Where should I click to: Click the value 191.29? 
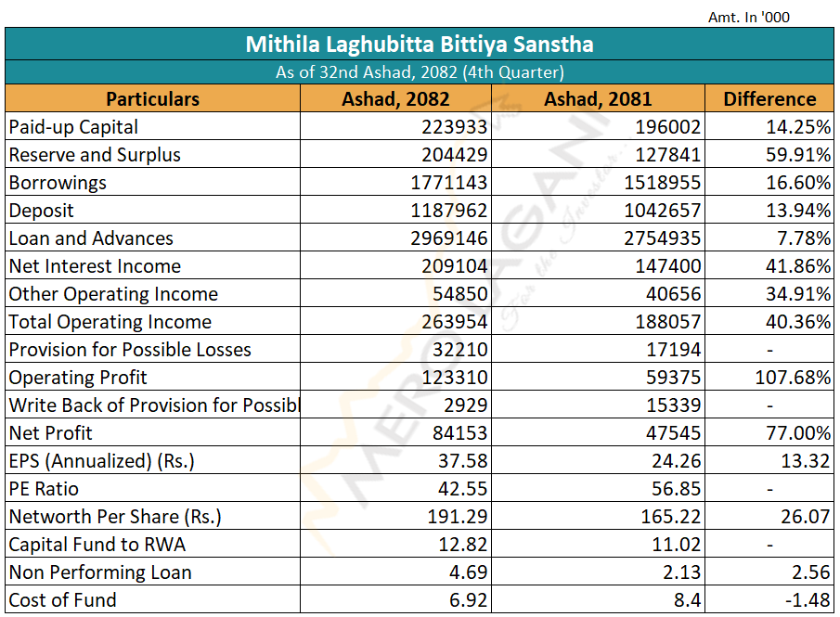click(x=458, y=518)
